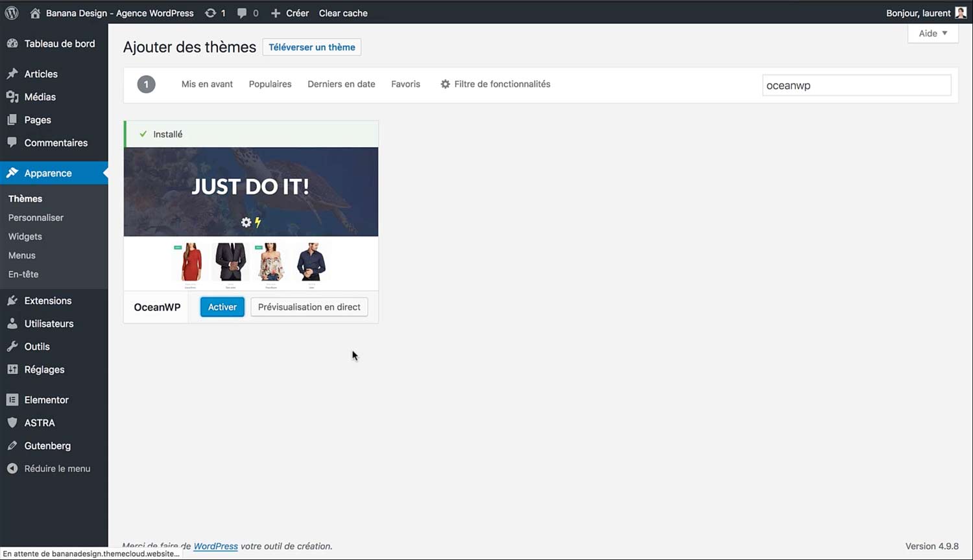The image size is (973, 560).
Task: Click the Gutenberg pencil icon
Action: pyautogui.click(x=12, y=446)
